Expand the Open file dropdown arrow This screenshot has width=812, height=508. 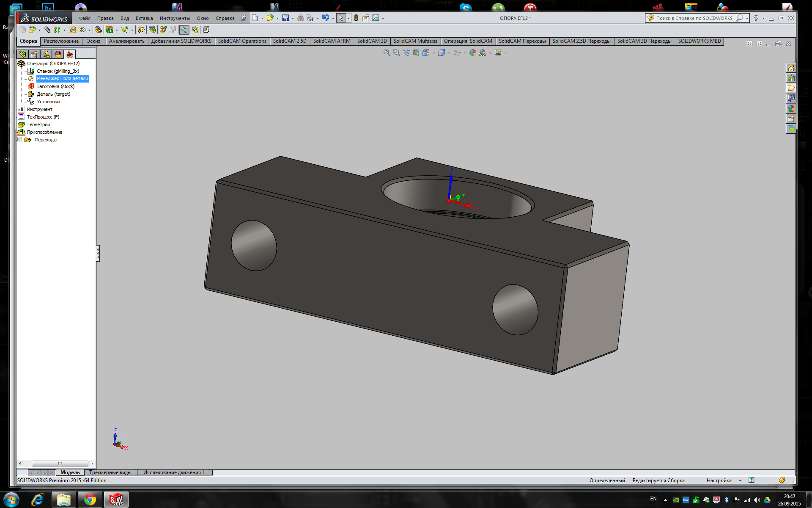277,18
